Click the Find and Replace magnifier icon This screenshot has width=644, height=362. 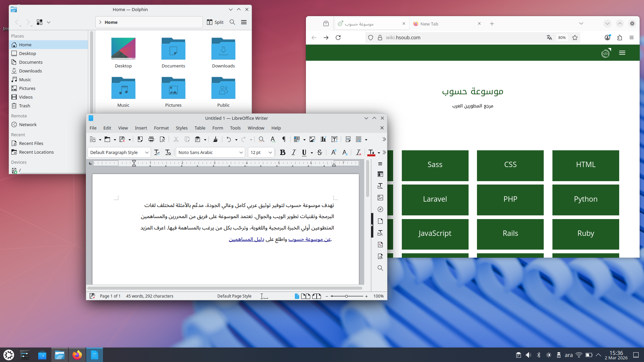click(x=261, y=139)
